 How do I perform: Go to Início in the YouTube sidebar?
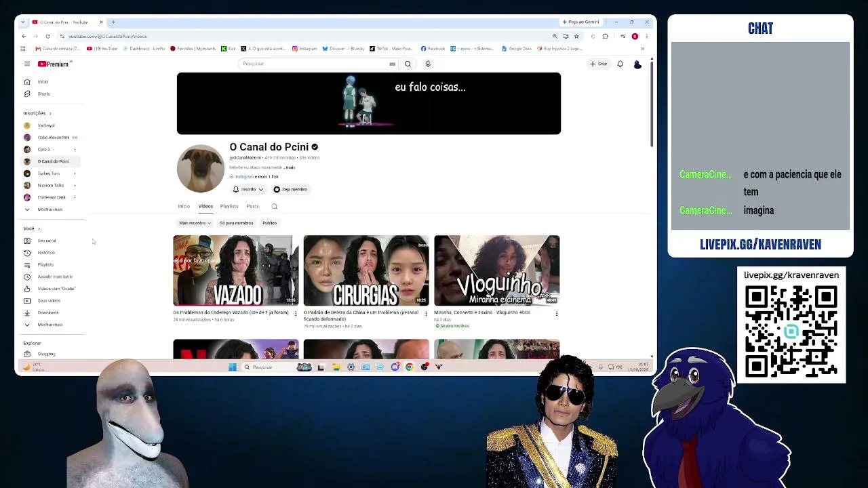tap(43, 81)
